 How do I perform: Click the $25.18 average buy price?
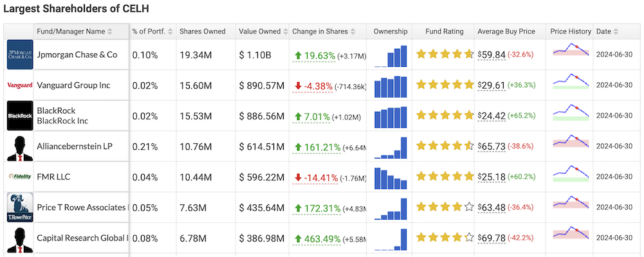tap(492, 177)
